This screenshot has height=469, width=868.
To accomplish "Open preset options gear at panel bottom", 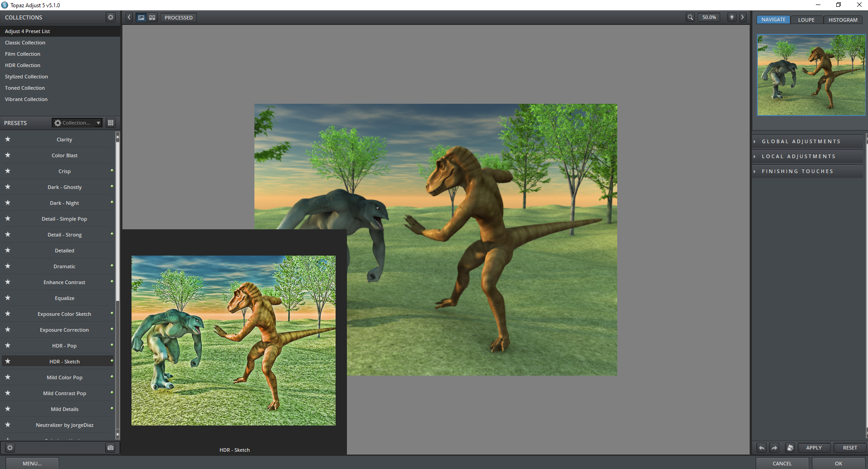I will point(10,448).
